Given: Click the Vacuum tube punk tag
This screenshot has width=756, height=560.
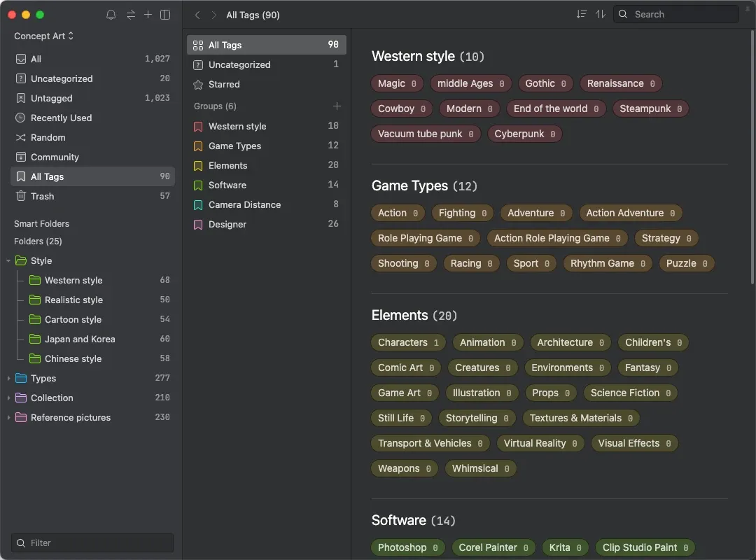Looking at the screenshot, I should tap(426, 134).
